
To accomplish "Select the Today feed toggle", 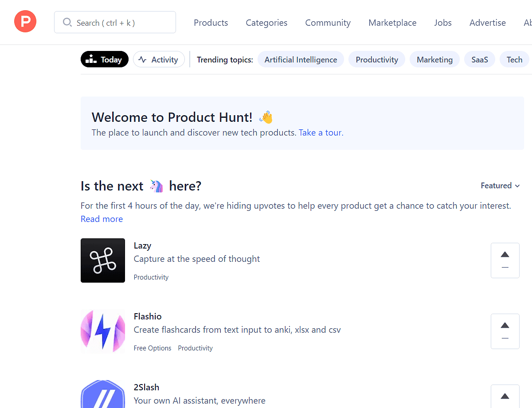I will tap(104, 59).
